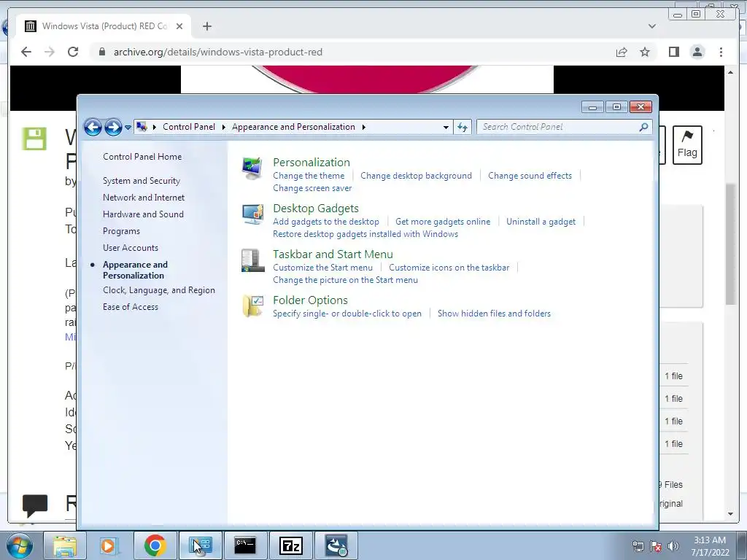Open the Desktop Gadgets icon
Viewport: 747px width, 560px height.
click(x=252, y=214)
